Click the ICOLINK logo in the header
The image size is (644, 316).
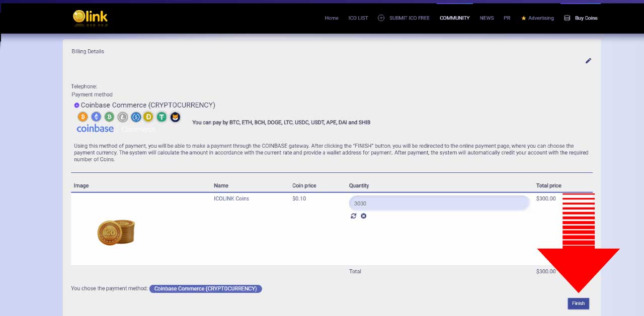[90, 18]
